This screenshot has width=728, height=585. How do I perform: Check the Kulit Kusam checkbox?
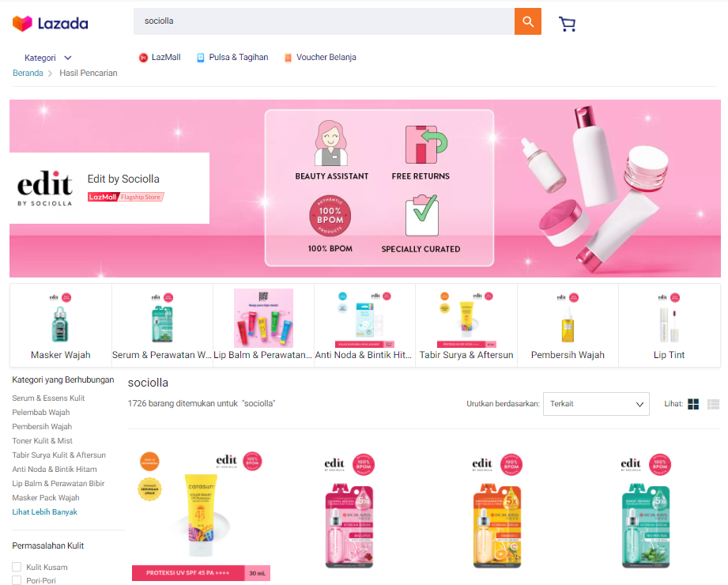pyautogui.click(x=17, y=567)
